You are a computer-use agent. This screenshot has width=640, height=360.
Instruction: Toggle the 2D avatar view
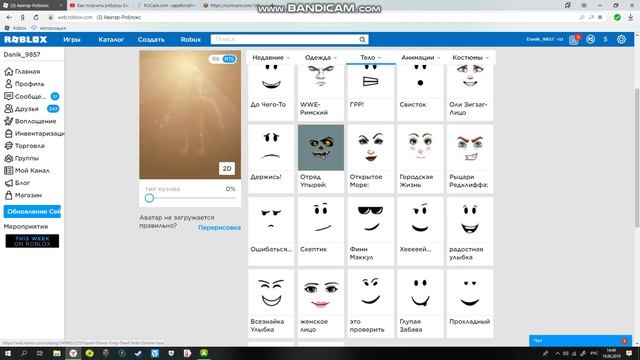227,169
